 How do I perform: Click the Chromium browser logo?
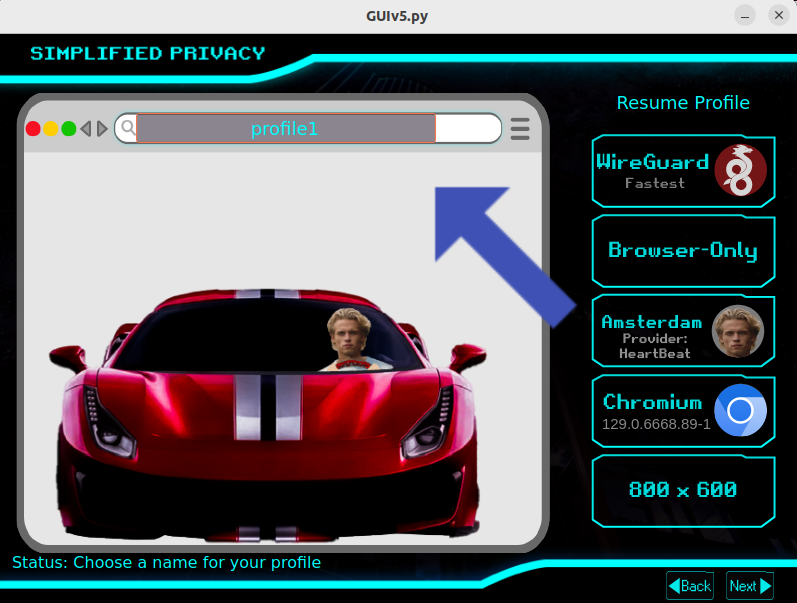click(x=740, y=410)
